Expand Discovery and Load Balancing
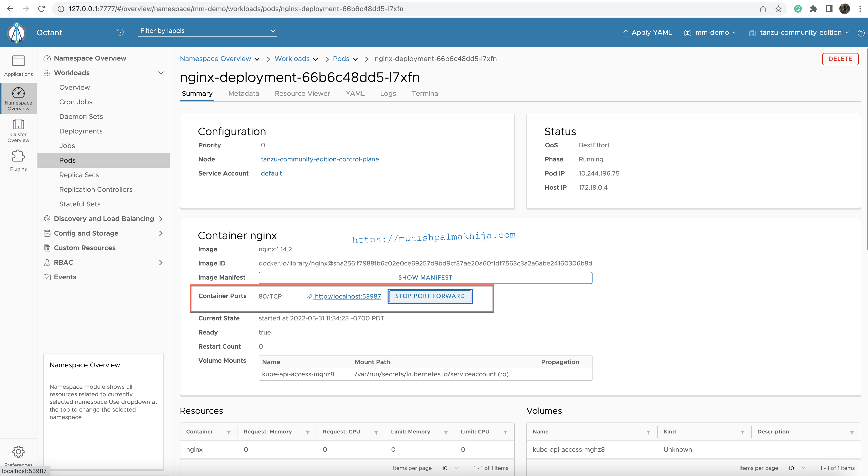Image resolution: width=868 pixels, height=476 pixels. pos(161,219)
